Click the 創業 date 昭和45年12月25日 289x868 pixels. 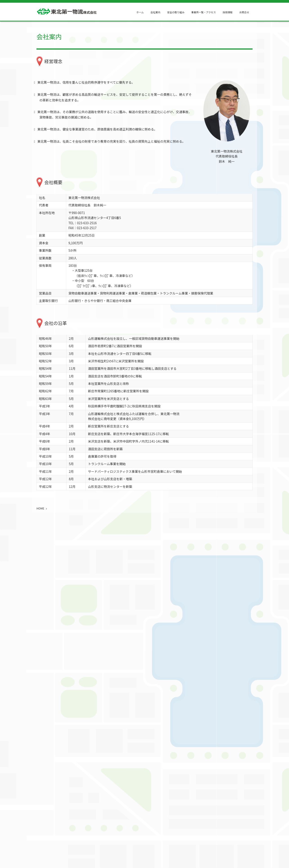coord(81,235)
